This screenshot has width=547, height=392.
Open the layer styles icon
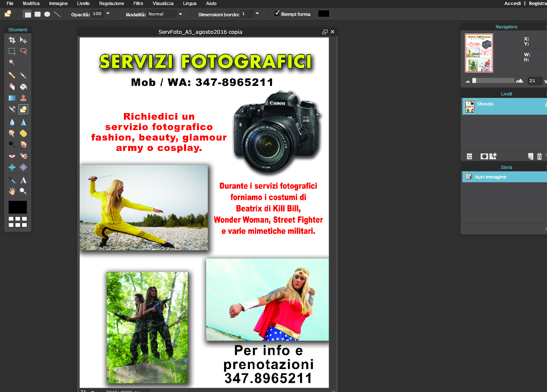pos(493,156)
